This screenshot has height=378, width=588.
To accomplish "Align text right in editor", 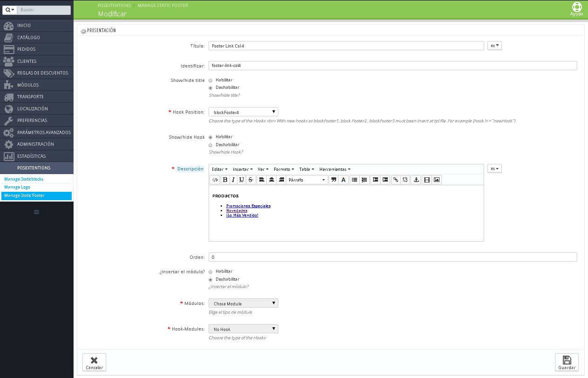I will point(281,180).
